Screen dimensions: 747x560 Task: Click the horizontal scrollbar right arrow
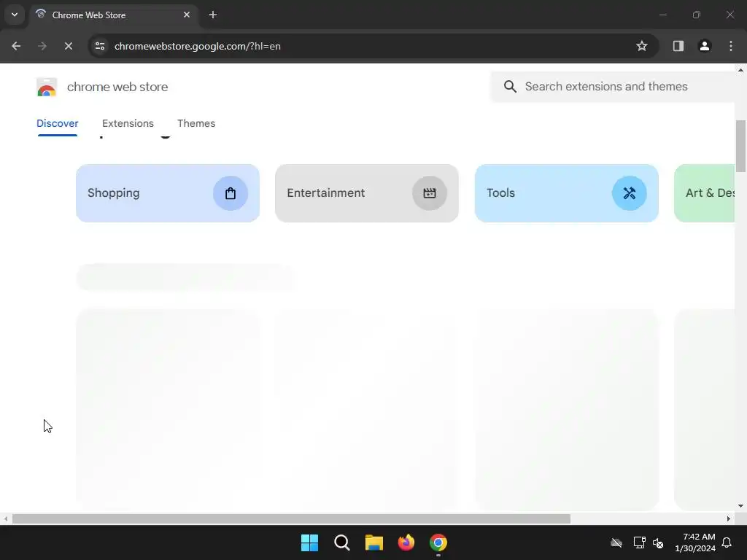[x=729, y=518]
